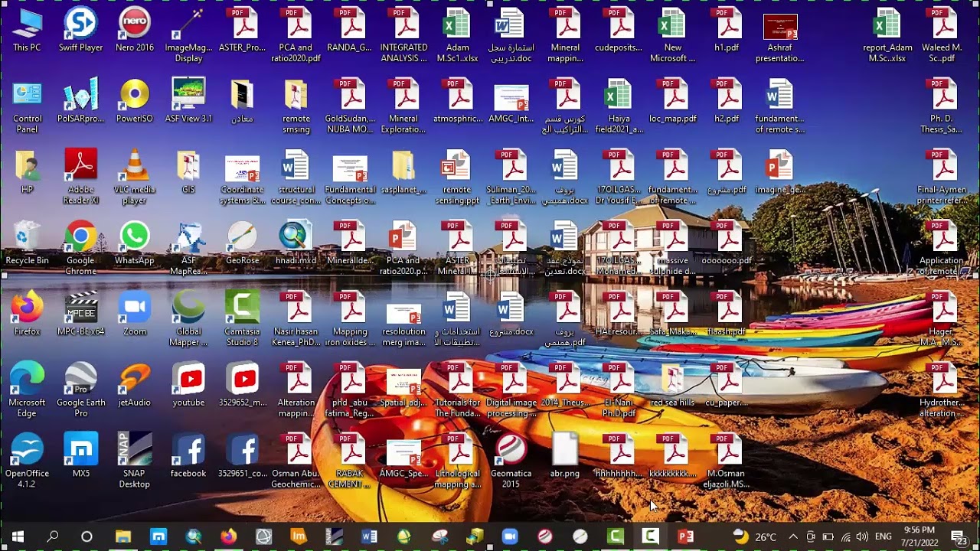Open the PolSARpro desktop shortcut
The height and width of the screenshot is (551, 980).
pyautogui.click(x=80, y=101)
